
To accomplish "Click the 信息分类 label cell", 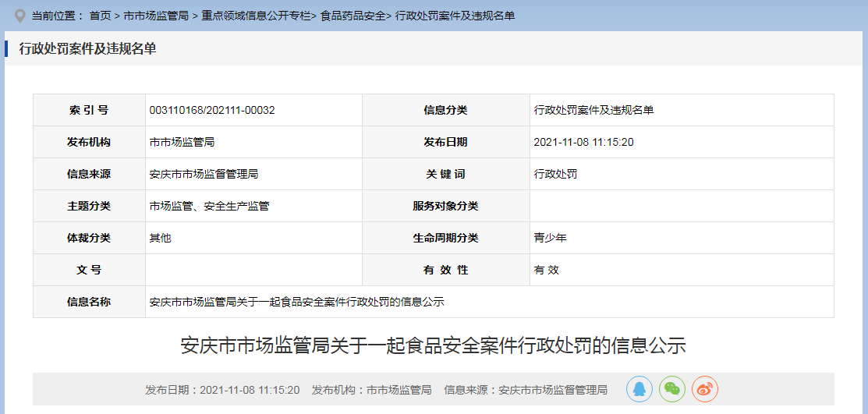I will 445,110.
